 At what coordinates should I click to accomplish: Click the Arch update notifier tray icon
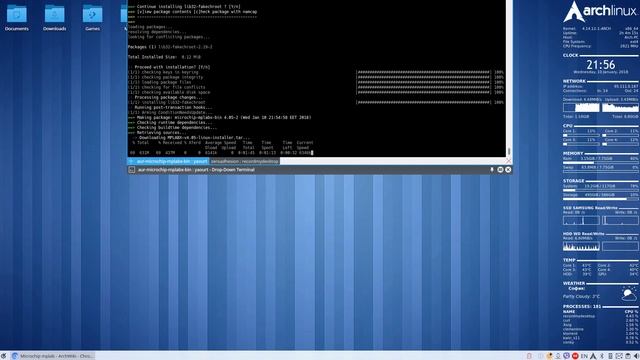tap(593, 356)
